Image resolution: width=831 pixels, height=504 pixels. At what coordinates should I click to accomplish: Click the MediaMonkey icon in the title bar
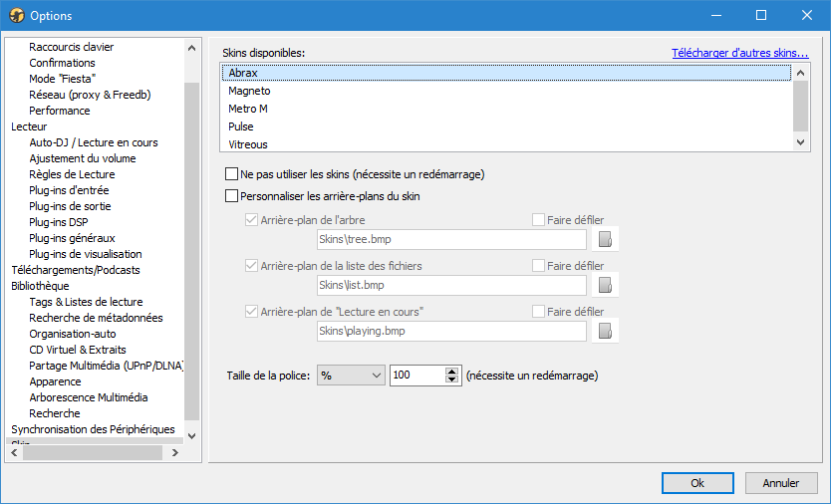pos(16,16)
